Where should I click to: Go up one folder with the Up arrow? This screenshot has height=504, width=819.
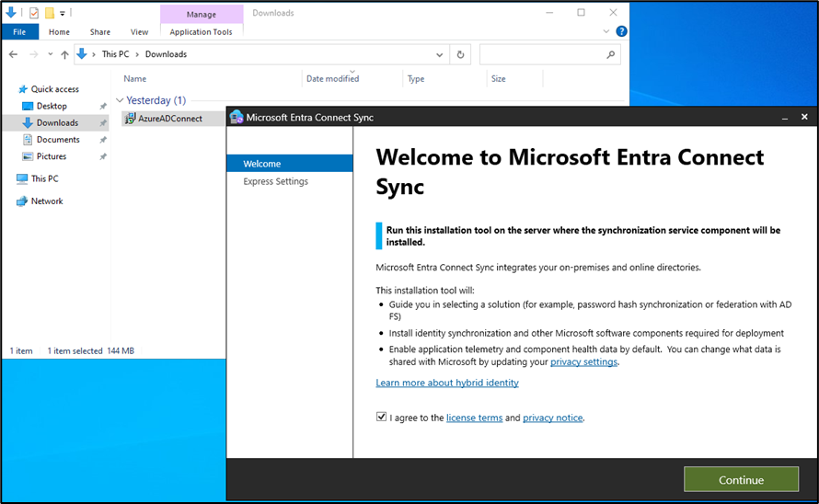click(x=64, y=54)
